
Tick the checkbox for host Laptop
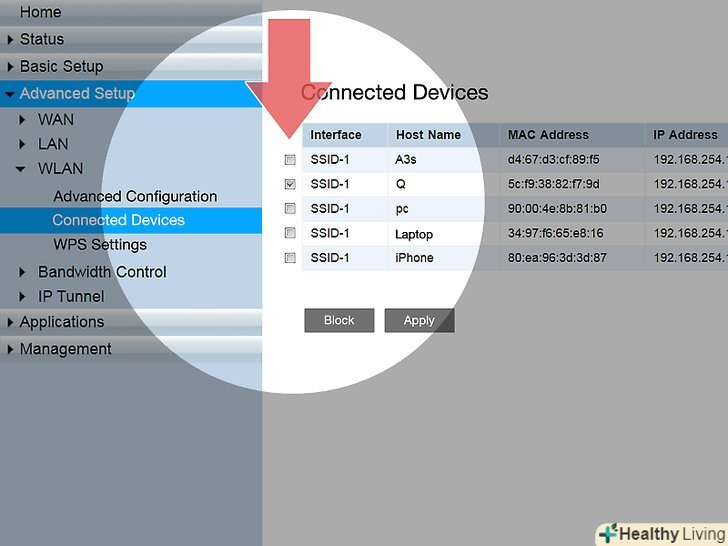pyautogui.click(x=290, y=233)
